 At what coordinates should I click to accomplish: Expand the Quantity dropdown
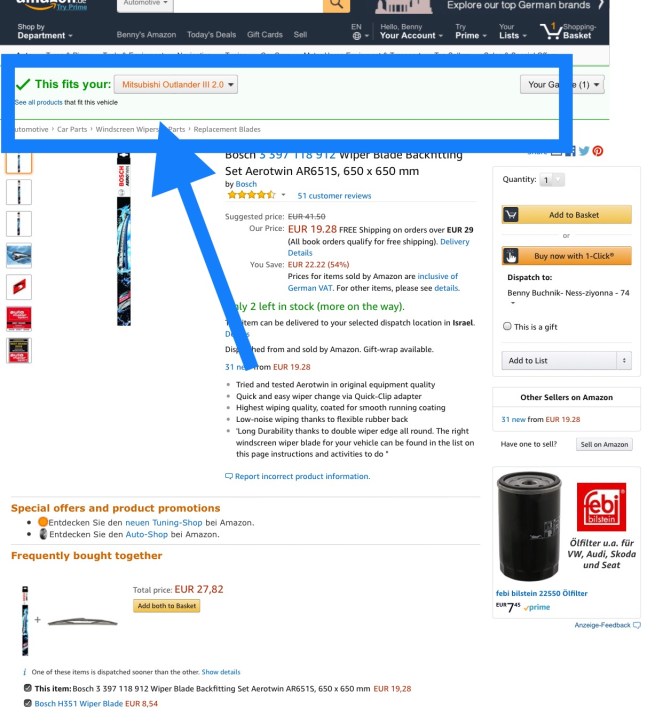(x=552, y=180)
